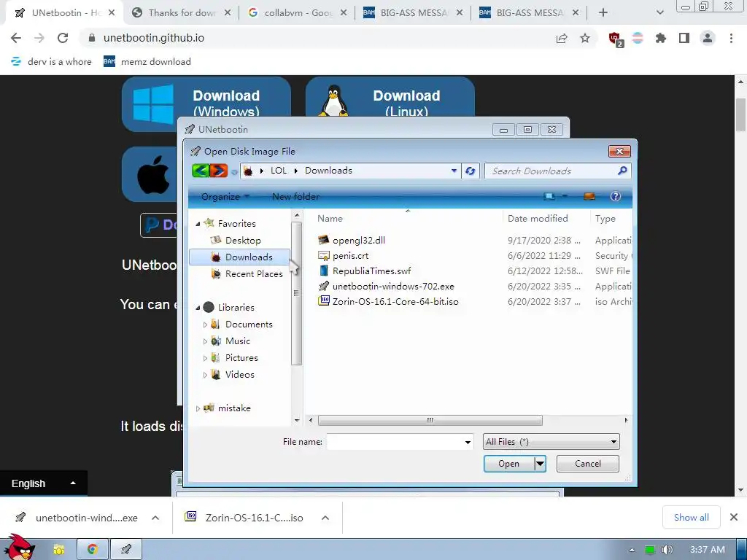Screen dimensions: 747x560
Task: Click New folder in the dialog toolbar
Action: coord(295,196)
